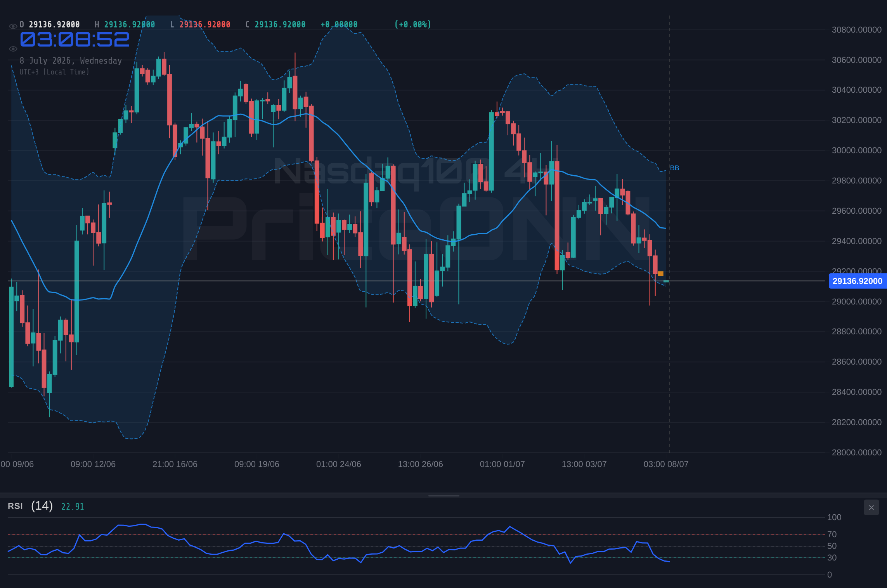Click the 09:00 19/06 time axis label
Image resolution: width=887 pixels, height=588 pixels.
click(257, 464)
